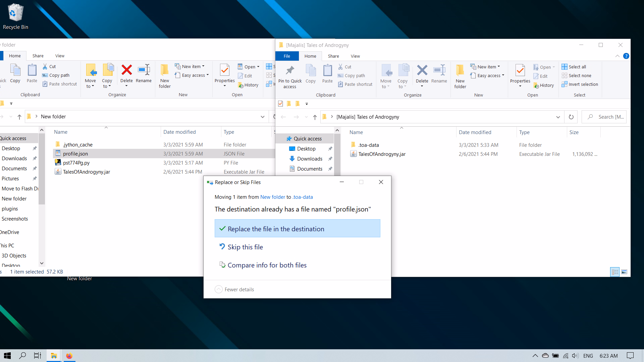Expand Copy to dropdown in New folder window
This screenshot has width=644, height=362.
[x=107, y=84]
